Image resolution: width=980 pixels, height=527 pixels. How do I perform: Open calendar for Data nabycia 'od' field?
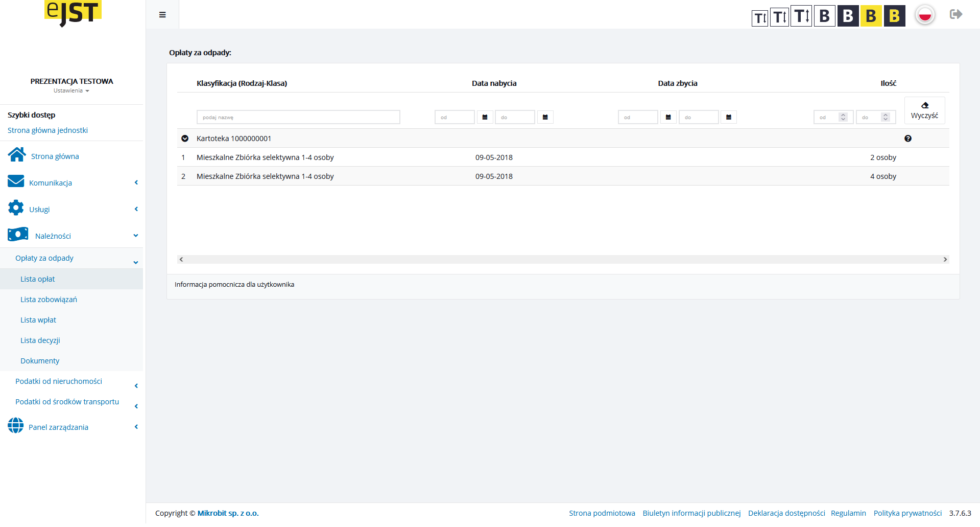click(x=485, y=118)
